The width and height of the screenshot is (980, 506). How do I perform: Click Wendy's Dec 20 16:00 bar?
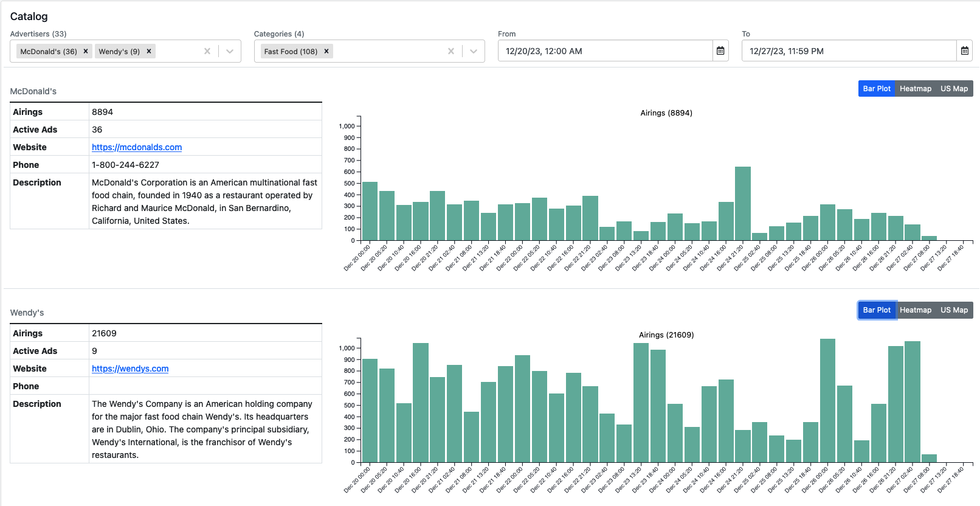point(421,403)
